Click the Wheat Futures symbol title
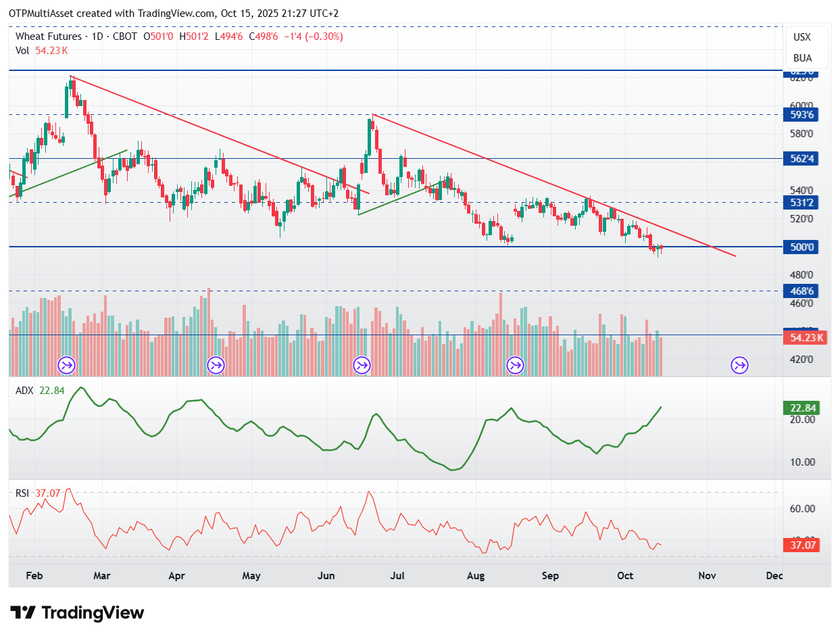 point(47,36)
